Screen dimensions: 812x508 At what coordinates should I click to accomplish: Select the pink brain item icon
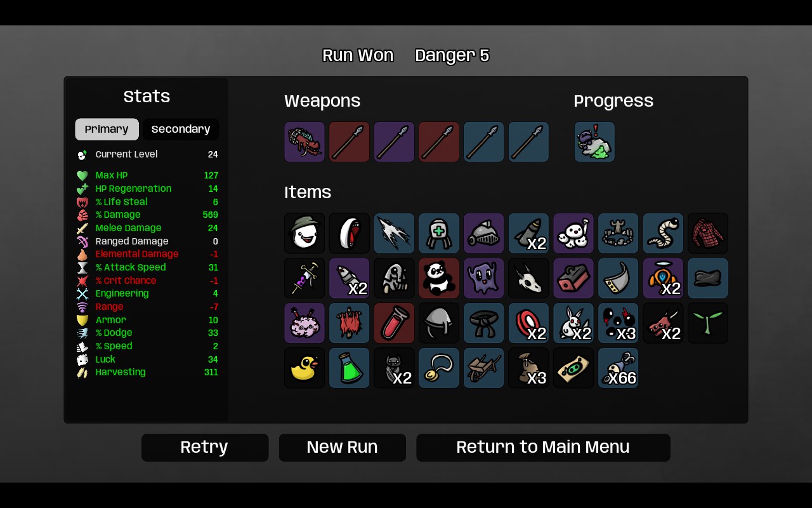click(304, 323)
